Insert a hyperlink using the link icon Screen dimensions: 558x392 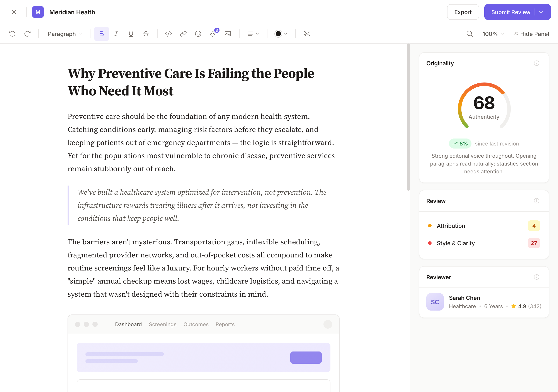tap(183, 34)
